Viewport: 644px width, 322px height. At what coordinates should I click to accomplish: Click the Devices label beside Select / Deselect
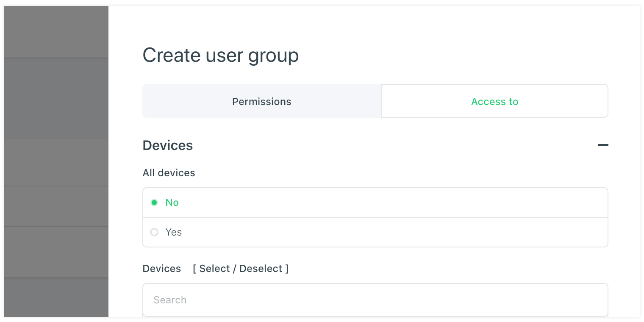pos(161,269)
